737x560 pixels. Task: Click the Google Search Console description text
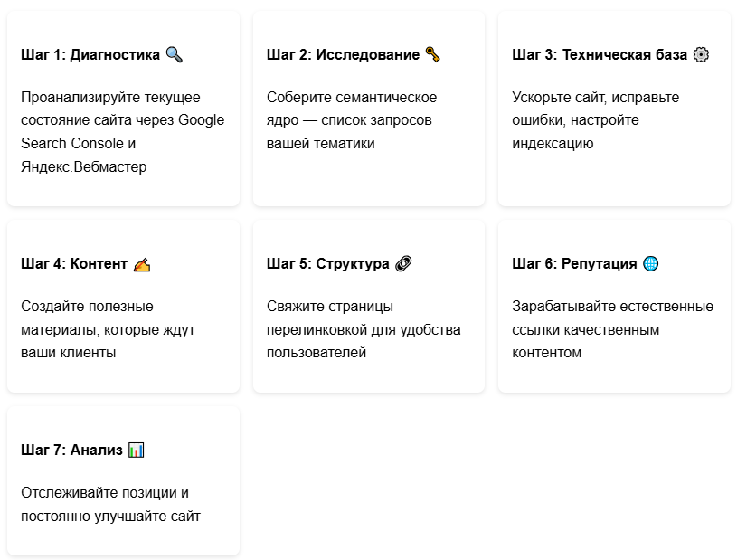tap(122, 131)
